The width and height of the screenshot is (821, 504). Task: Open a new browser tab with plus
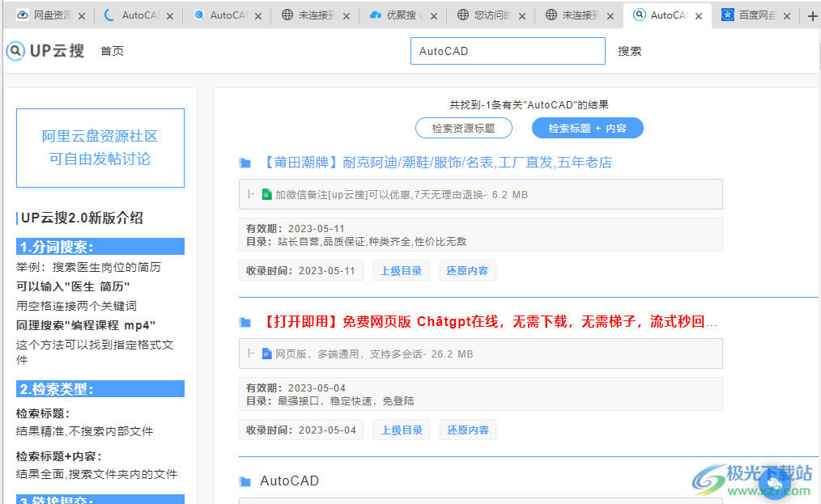click(x=812, y=16)
